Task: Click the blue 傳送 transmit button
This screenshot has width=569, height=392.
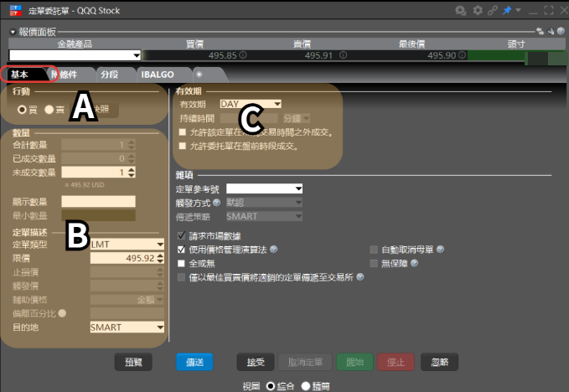Action: [194, 362]
